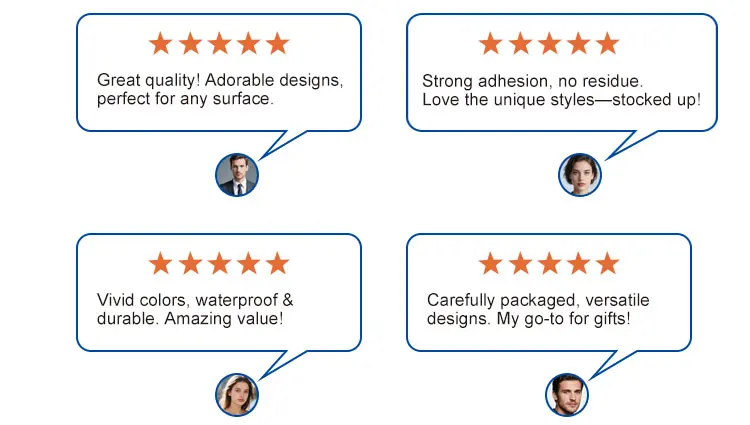Screen dimensions: 750x425
Task: Select the third star in Great quality review
Action: (x=219, y=44)
